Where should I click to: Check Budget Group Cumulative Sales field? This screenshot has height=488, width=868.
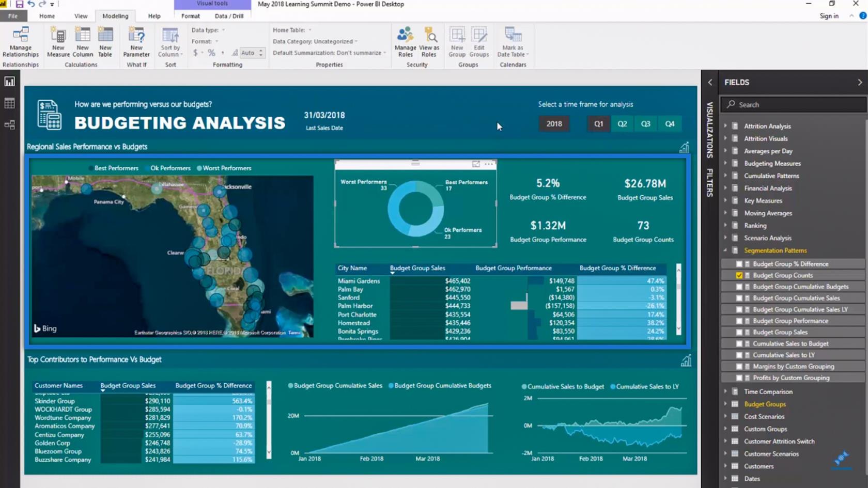(x=739, y=298)
